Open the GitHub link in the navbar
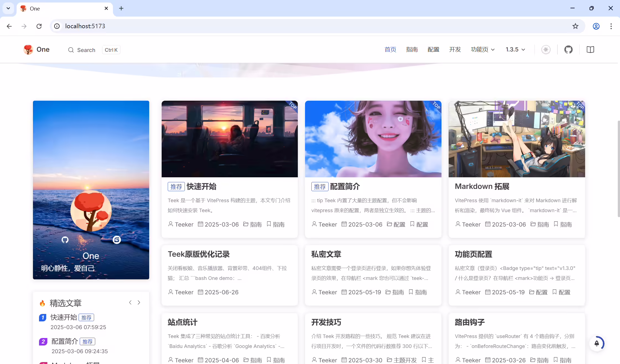620x364 pixels. 569,50
